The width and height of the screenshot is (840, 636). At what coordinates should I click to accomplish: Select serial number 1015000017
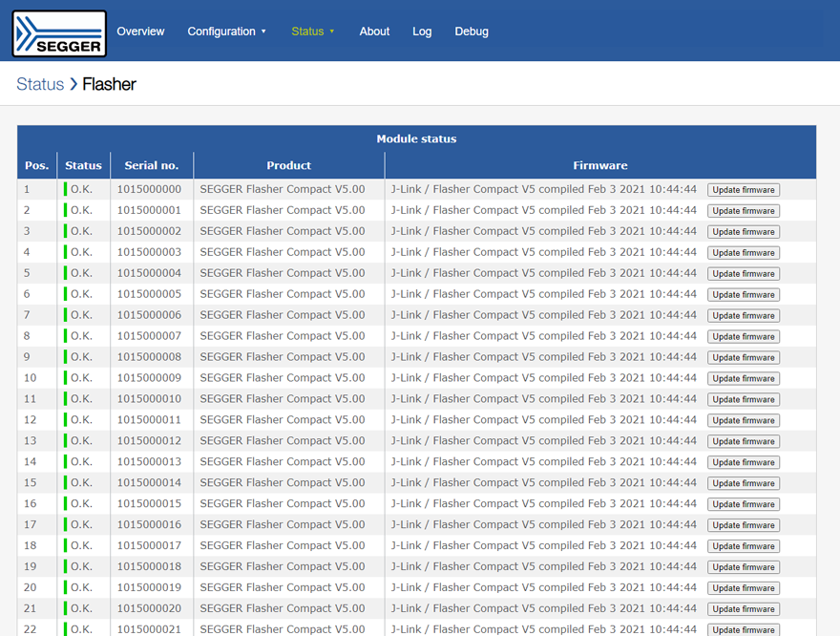149,545
